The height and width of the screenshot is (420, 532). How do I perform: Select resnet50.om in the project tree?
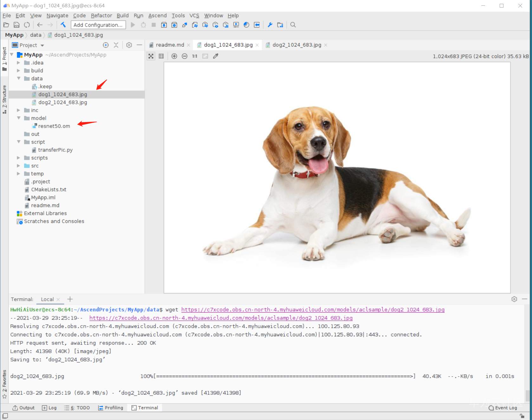tap(54, 126)
